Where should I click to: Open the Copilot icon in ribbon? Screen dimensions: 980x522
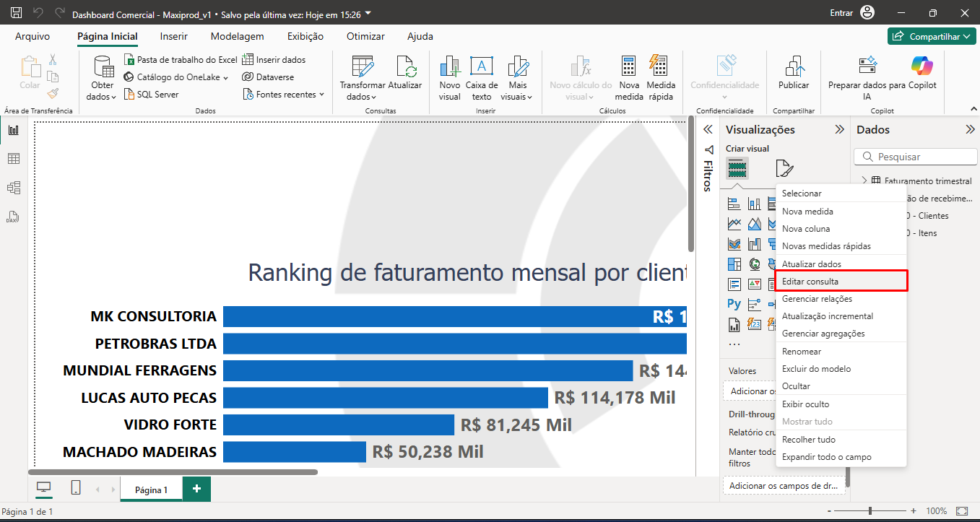922,67
